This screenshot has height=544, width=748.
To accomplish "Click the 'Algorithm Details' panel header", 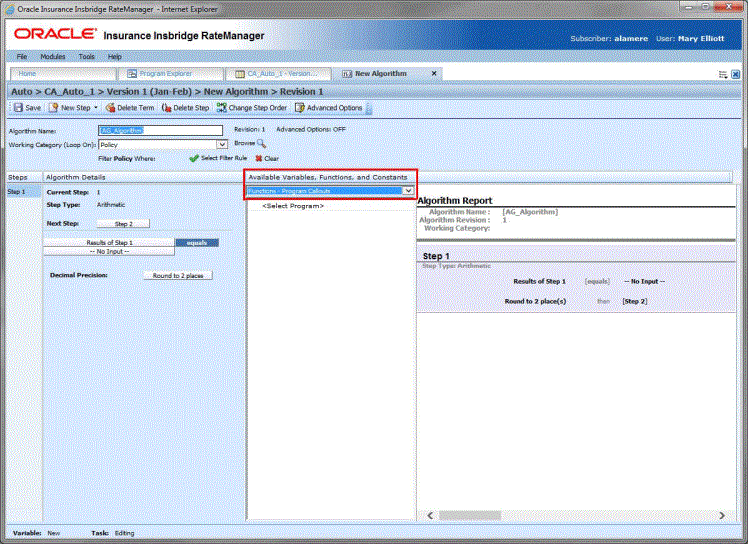I will tap(76, 177).
